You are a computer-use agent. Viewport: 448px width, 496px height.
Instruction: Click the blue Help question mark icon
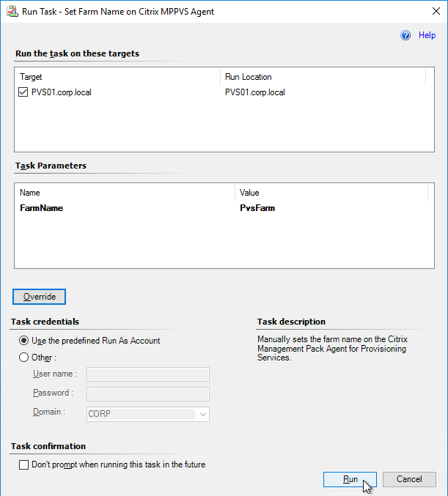[405, 35]
